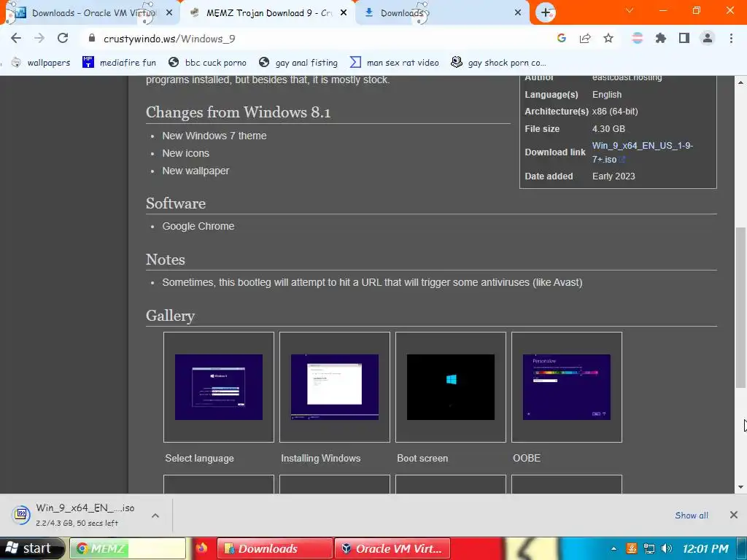This screenshot has width=747, height=560.
Task: Close the Downloads browser tab
Action: point(518,13)
